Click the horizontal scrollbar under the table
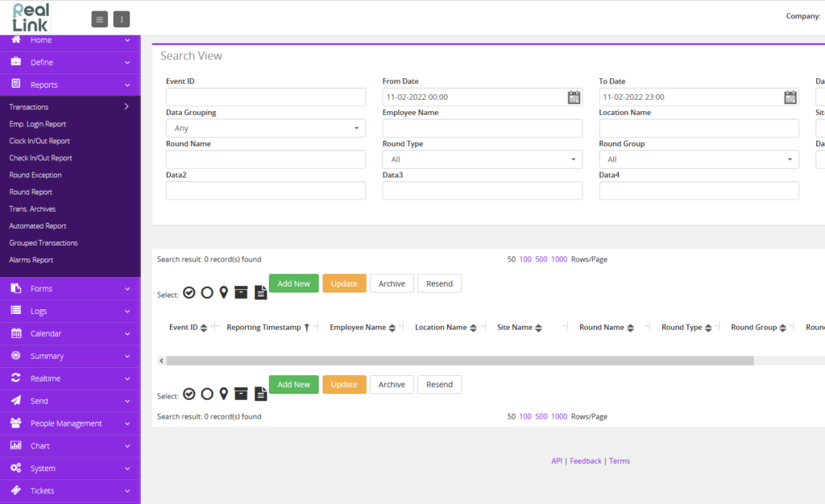Screen dimensions: 825x504 pyautogui.click(x=455, y=361)
